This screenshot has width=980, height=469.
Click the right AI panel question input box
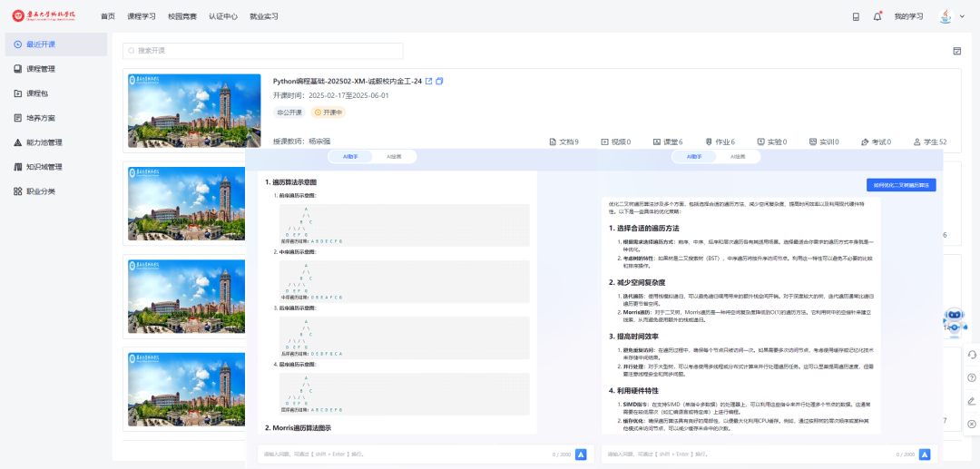[x=769, y=454]
